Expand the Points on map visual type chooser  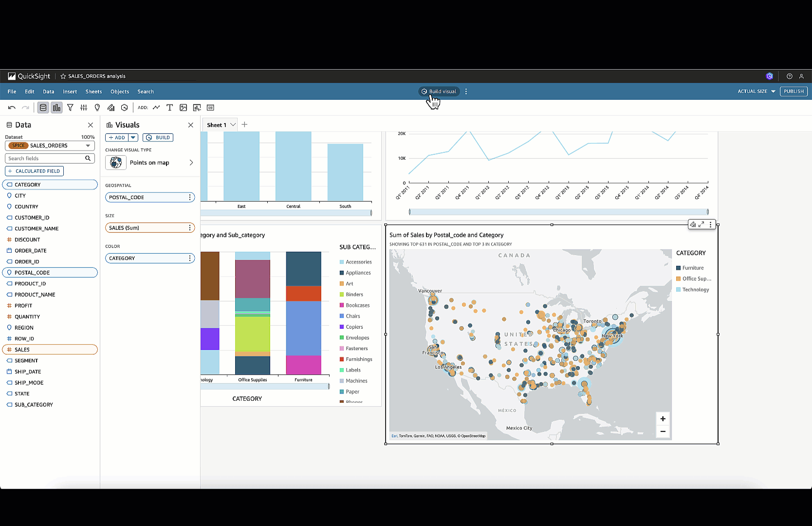(191, 163)
